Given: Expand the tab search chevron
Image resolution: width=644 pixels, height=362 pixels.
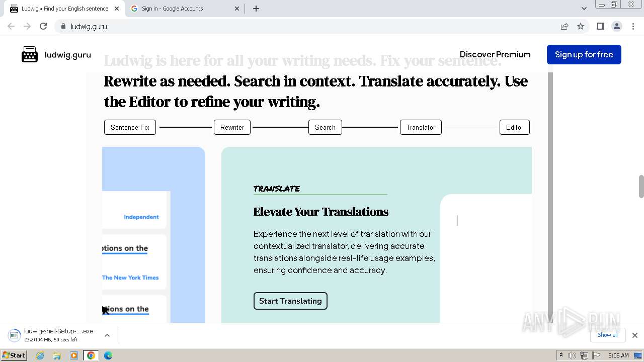Looking at the screenshot, I should (x=584, y=9).
